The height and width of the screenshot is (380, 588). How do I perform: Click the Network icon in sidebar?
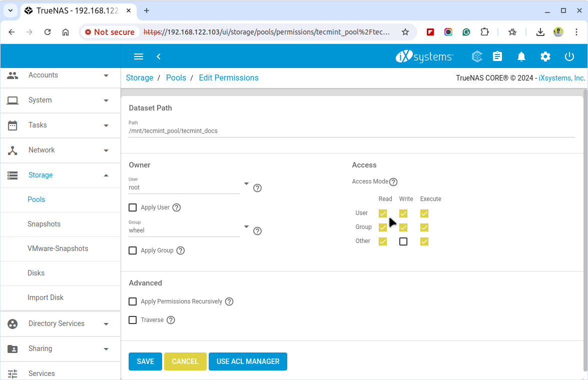pyautogui.click(x=13, y=150)
